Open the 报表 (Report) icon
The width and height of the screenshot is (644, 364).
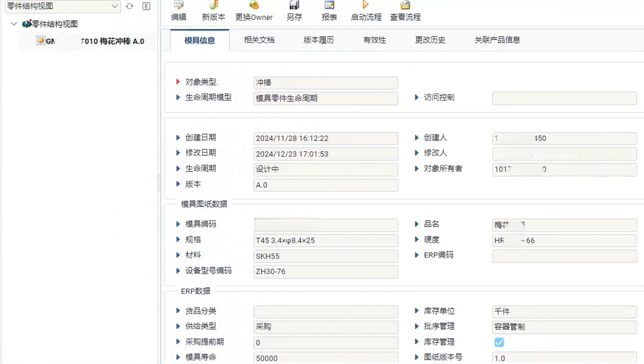[x=330, y=6]
